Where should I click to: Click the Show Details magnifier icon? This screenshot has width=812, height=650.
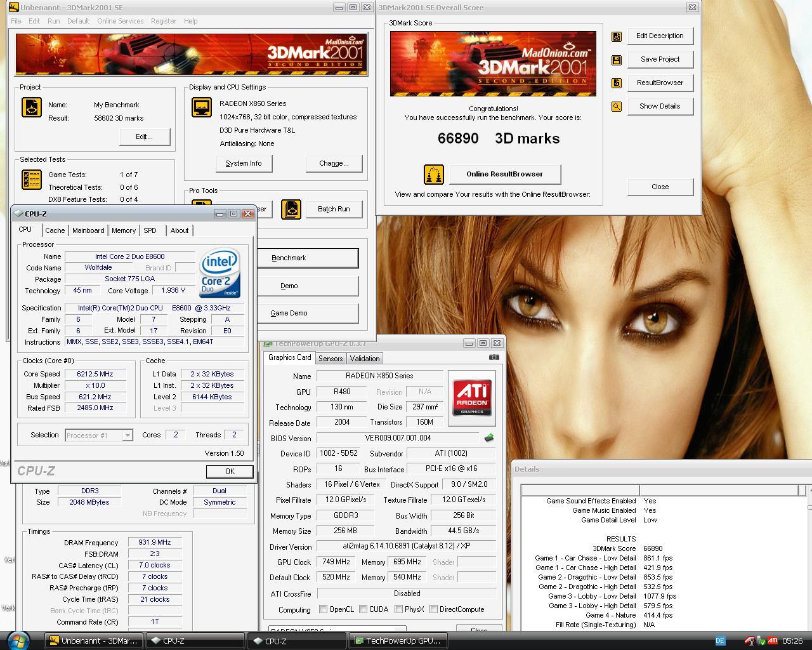pos(617,107)
